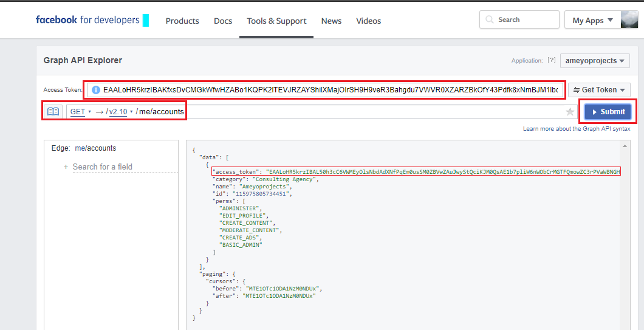Select the Tools & Support tab
The height and width of the screenshot is (330, 644).
click(276, 21)
